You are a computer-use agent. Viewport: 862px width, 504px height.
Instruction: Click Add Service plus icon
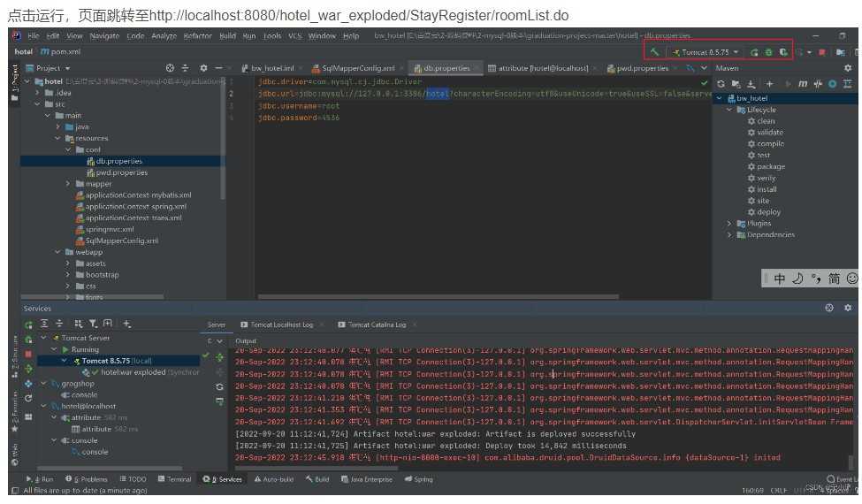[x=127, y=324]
